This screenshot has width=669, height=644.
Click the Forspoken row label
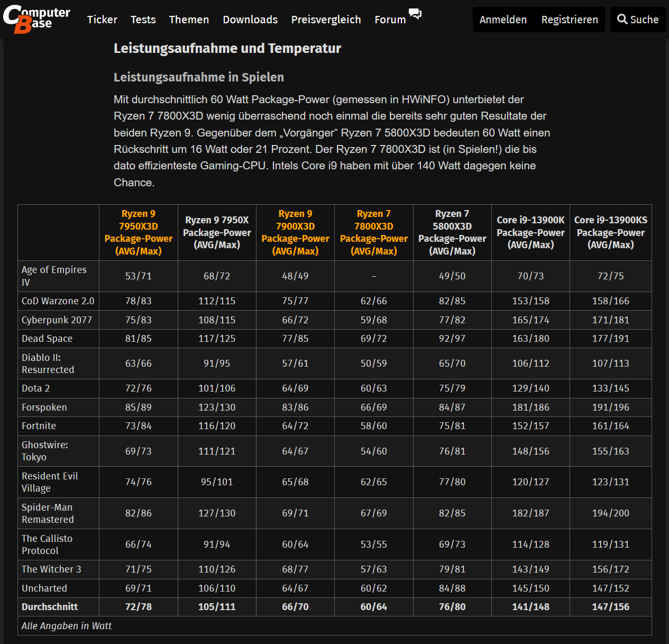click(44, 407)
